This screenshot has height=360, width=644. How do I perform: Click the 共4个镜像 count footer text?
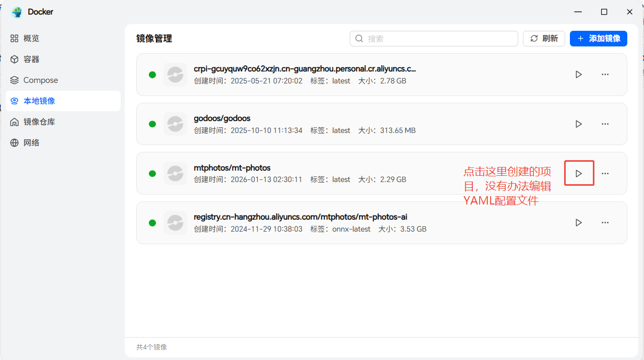[152, 347]
